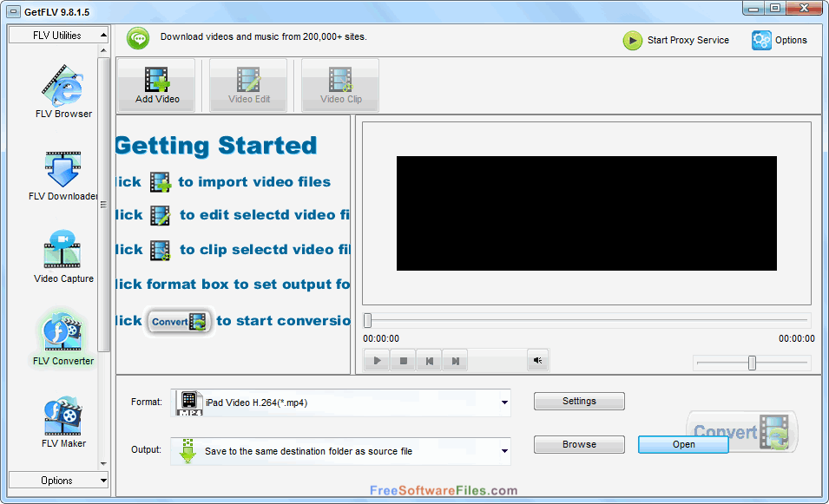Viewport: 829px width, 504px height.
Task: Click the iPad MP4 format icon
Action: pos(189,403)
